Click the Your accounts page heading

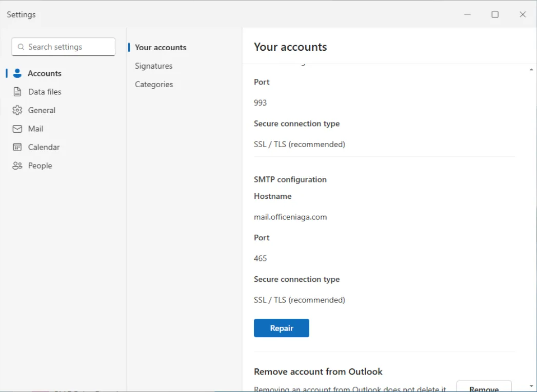tap(290, 47)
